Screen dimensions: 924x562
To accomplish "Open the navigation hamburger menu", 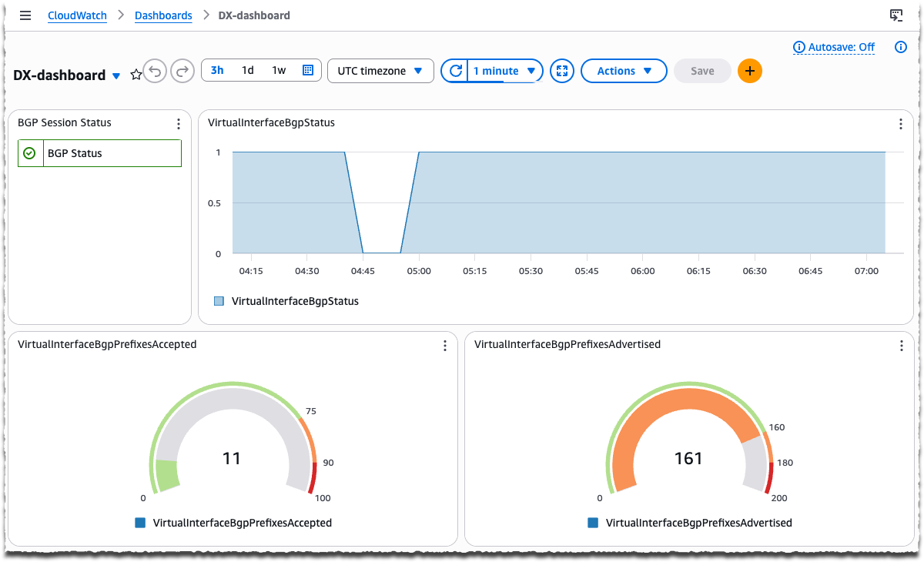I will click(x=25, y=15).
